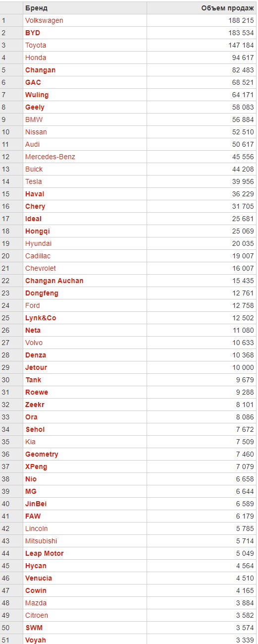The height and width of the screenshot is (644, 258).
Task: Open the Toyota link
Action: click(x=36, y=45)
